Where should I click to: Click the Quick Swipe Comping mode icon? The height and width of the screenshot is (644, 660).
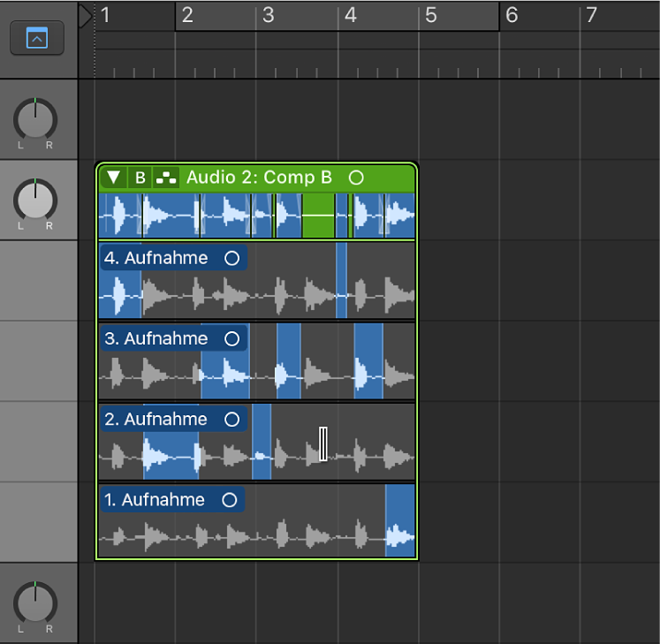166,178
